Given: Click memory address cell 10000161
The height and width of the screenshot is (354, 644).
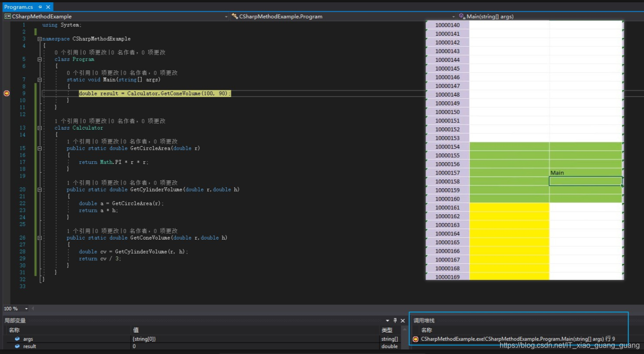Looking at the screenshot, I should pyautogui.click(x=447, y=208).
